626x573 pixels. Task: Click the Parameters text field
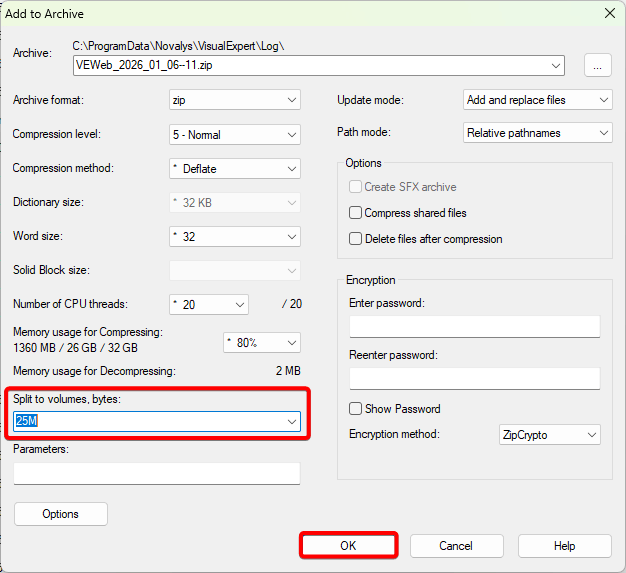pyautogui.click(x=157, y=473)
